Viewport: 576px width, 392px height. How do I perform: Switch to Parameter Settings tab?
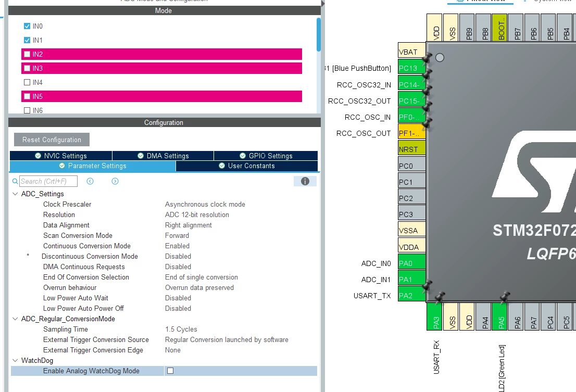(93, 166)
